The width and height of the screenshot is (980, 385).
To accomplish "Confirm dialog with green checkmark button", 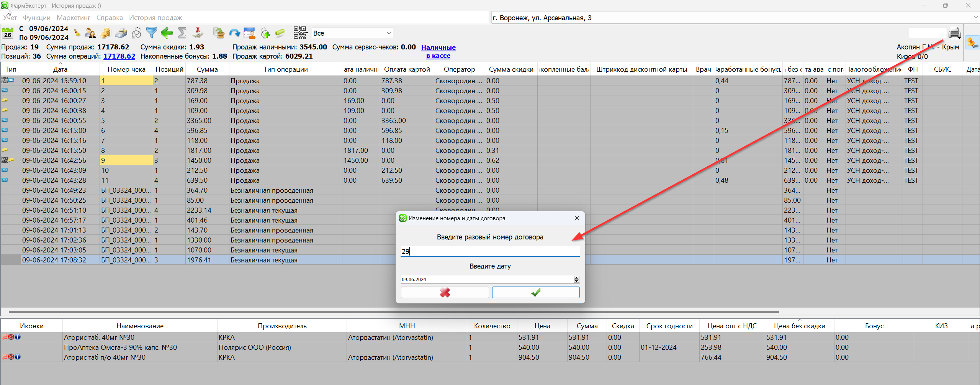I will (535, 292).
